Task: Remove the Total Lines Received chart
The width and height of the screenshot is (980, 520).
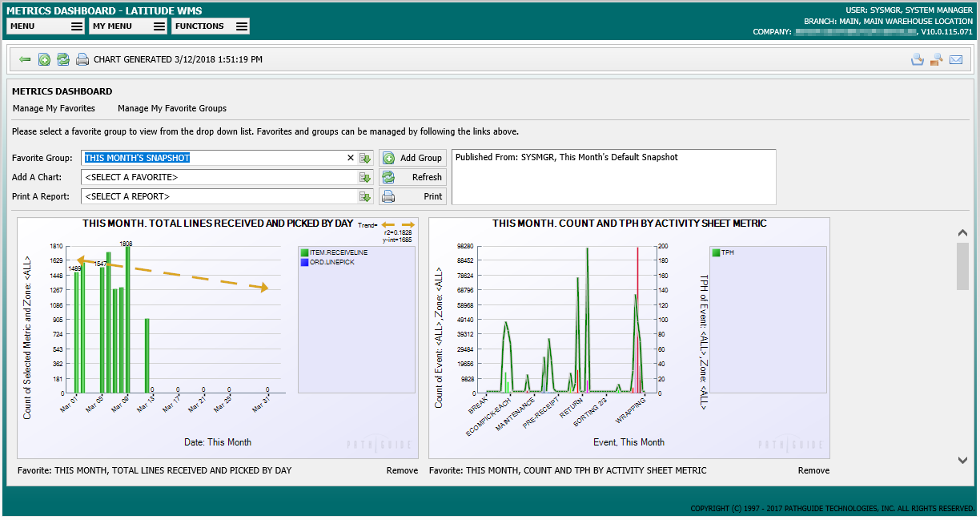Action: click(x=402, y=470)
